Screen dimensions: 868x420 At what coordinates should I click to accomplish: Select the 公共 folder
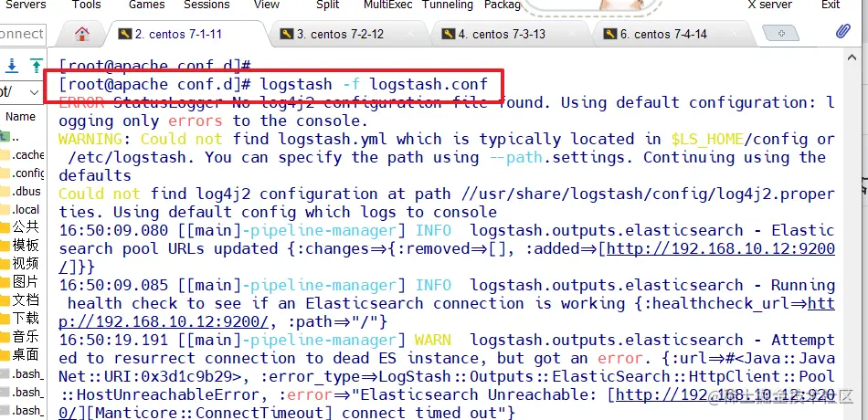pyautogui.click(x=20, y=226)
